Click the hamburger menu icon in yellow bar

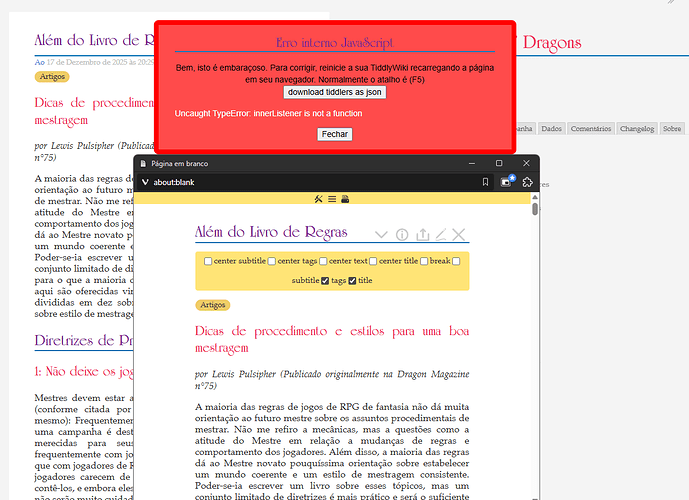pos(332,199)
